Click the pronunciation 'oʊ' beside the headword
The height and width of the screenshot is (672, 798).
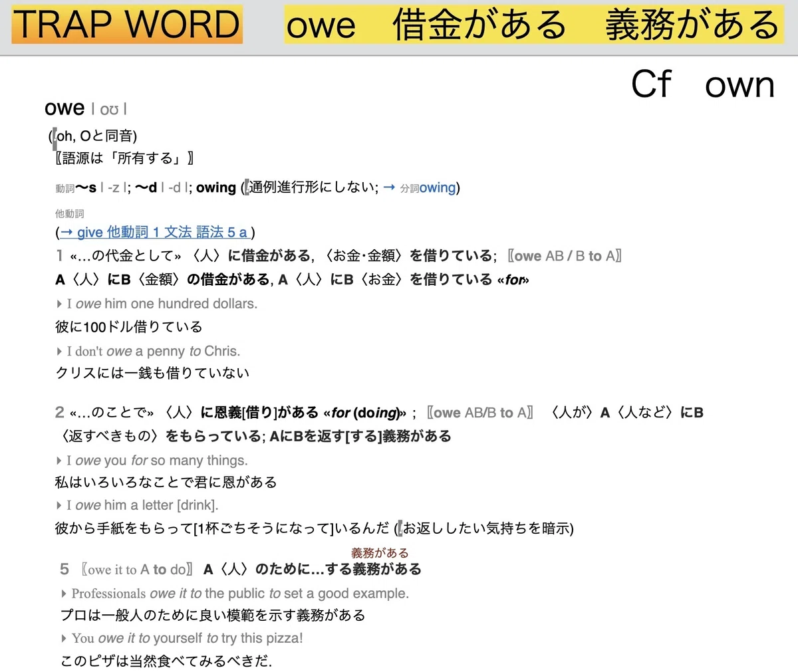coord(109,109)
